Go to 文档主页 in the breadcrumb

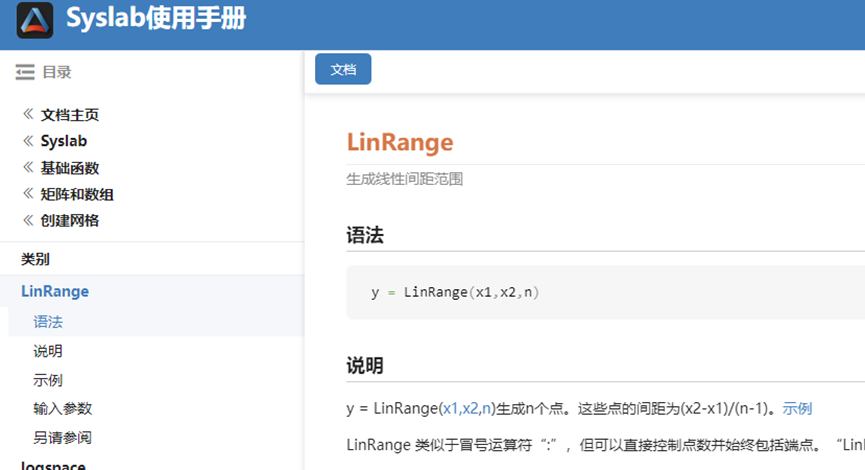click(x=70, y=115)
